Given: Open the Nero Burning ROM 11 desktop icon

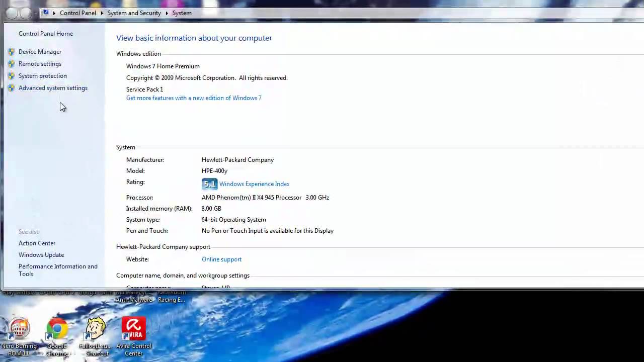Looking at the screenshot, I should point(19,336).
